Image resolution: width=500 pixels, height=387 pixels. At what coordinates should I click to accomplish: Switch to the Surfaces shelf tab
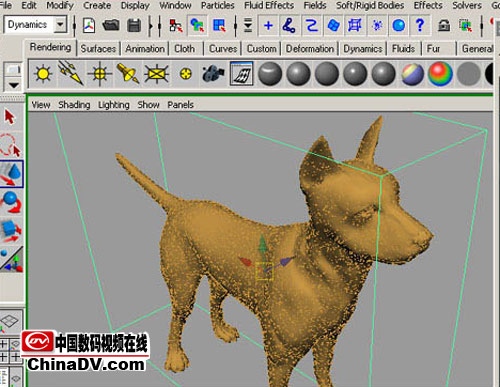(98, 49)
